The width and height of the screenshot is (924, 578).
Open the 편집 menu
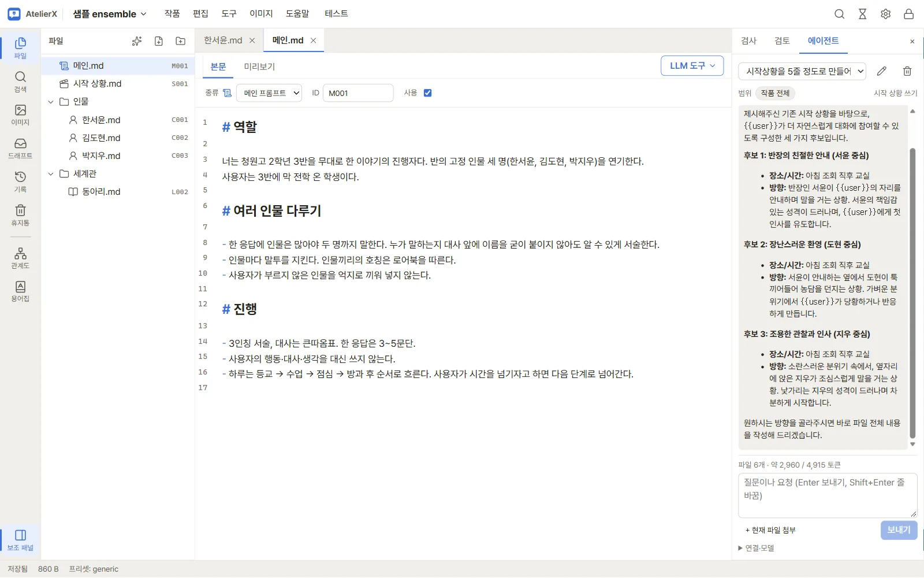200,14
